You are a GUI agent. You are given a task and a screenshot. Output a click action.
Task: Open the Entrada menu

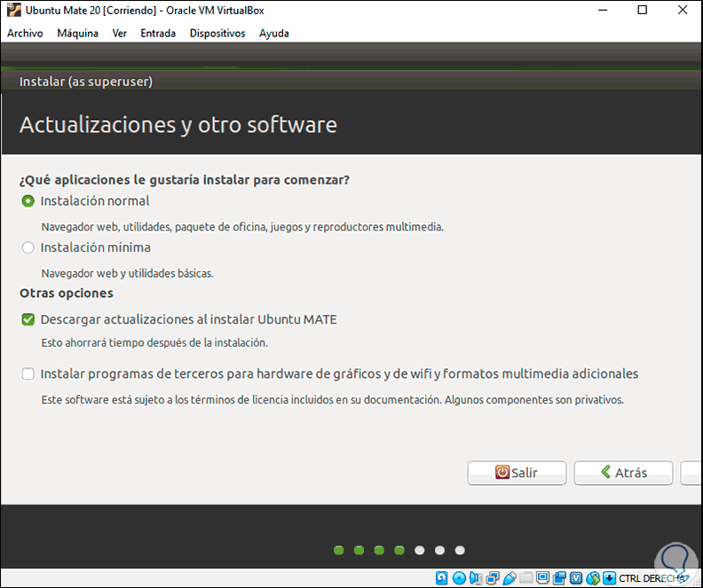pos(158,33)
